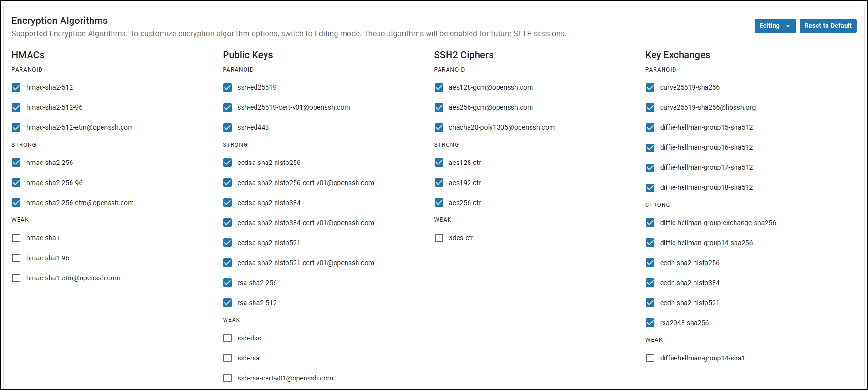Click the SSH2 Ciphers column heading
The width and height of the screenshot is (868, 390).
click(464, 55)
